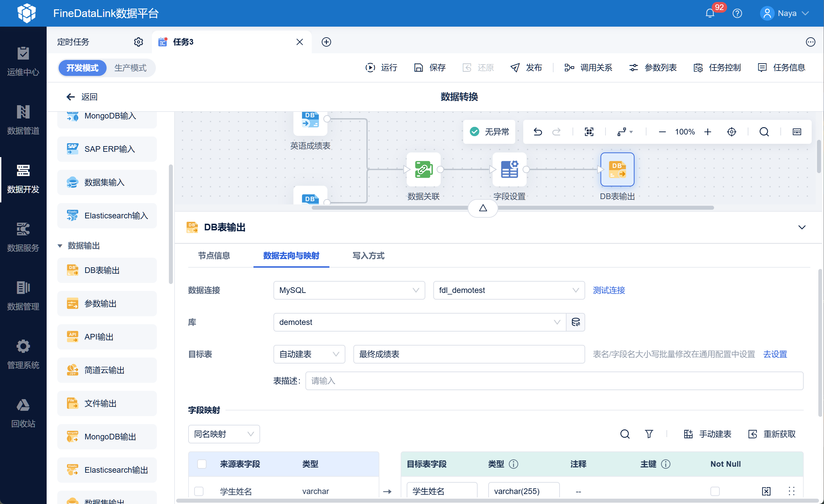Locate and center the canvas
This screenshot has width=824, height=504.
[x=731, y=132]
